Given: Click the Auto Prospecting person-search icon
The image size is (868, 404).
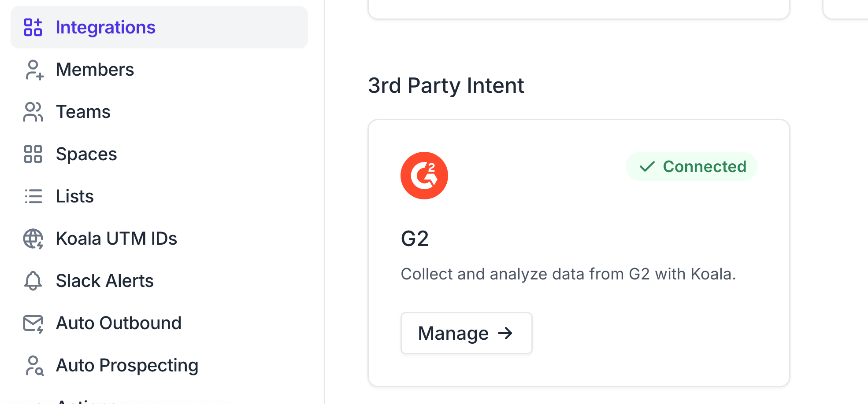Looking at the screenshot, I should tap(34, 366).
